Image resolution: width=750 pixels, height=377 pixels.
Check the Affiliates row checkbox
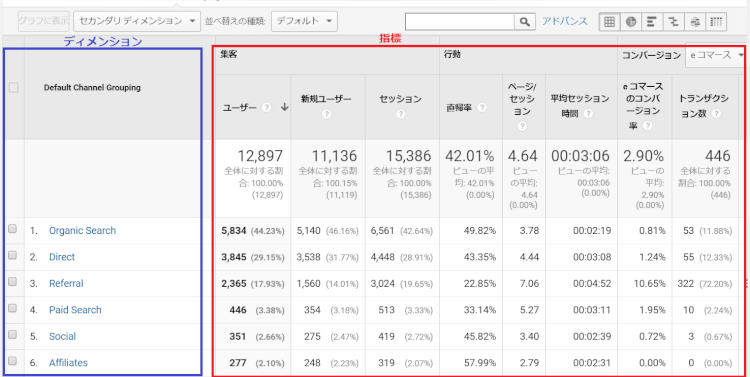point(12,361)
